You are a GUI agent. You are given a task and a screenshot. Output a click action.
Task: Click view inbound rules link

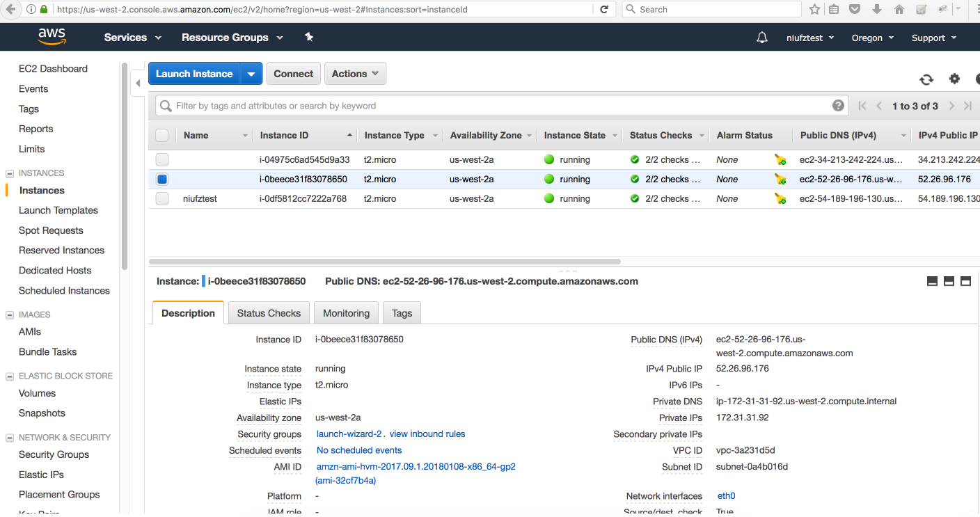tap(427, 434)
